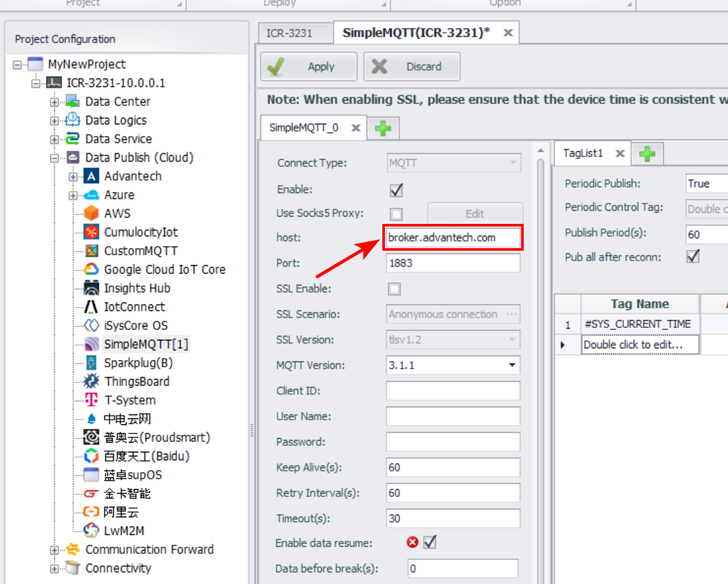Click the Data Logics icon
Viewport: 728px width, 584px height.
(x=73, y=120)
